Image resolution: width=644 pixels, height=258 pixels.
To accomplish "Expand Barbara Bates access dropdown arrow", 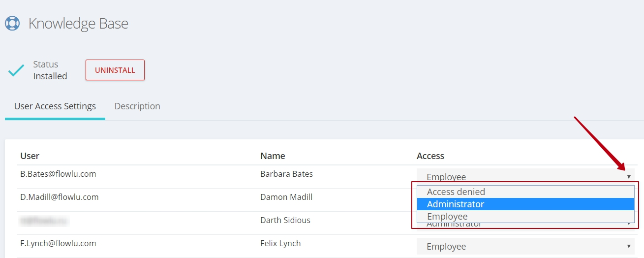I will point(629,177).
